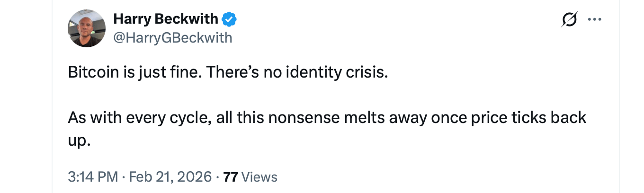This screenshot has width=644, height=193.
Task: Click the Harry Beckwith display name
Action: click(x=166, y=19)
